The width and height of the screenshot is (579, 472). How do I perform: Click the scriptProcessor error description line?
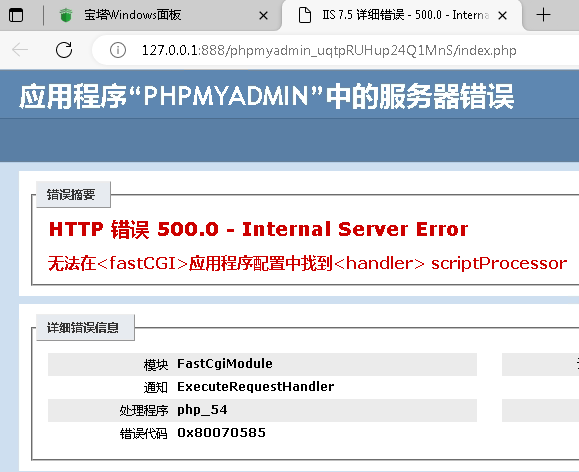click(x=308, y=263)
